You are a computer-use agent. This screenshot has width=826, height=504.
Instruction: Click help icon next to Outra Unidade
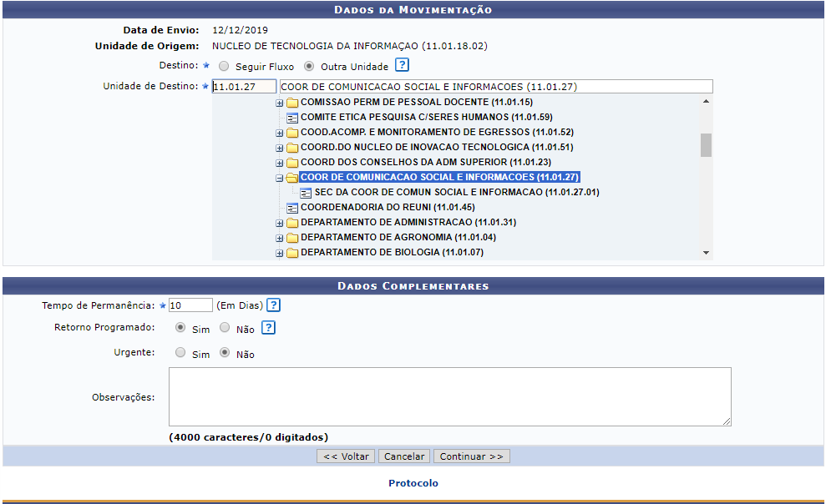tap(402, 65)
